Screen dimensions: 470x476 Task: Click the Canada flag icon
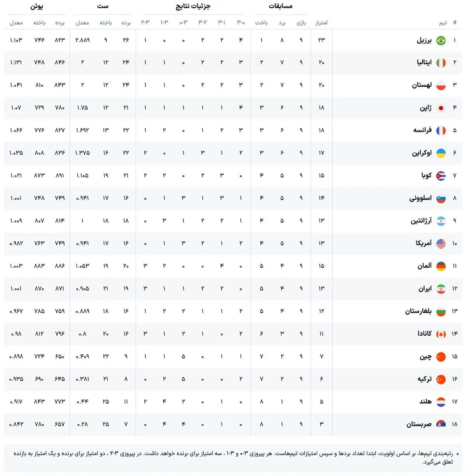pyautogui.click(x=441, y=334)
